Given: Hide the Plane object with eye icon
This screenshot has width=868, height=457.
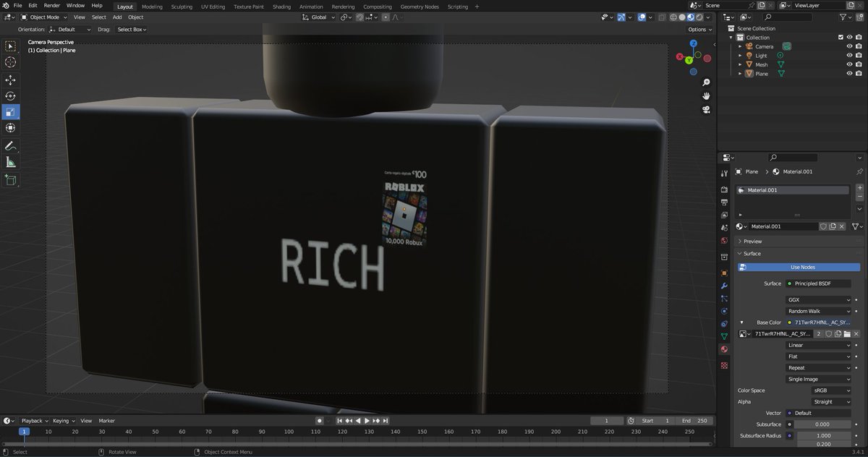Looking at the screenshot, I should 849,74.
